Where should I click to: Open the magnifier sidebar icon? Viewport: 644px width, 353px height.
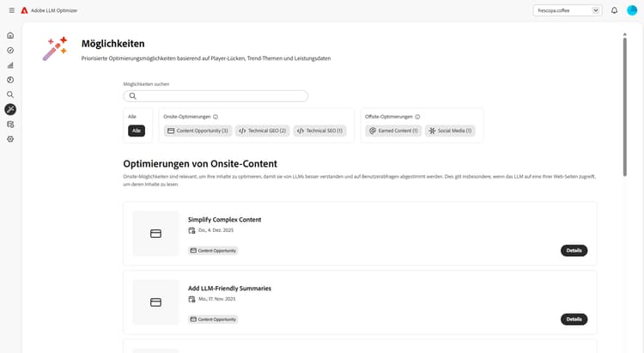[10, 94]
